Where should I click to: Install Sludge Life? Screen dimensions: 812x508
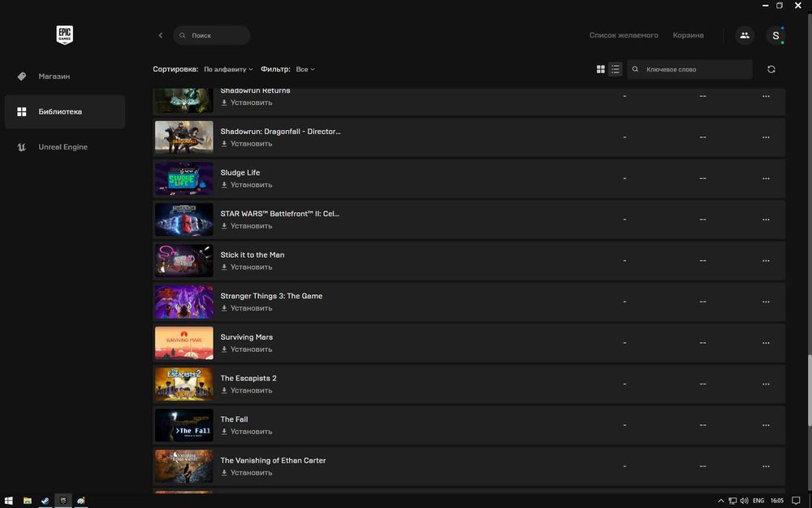(x=247, y=185)
